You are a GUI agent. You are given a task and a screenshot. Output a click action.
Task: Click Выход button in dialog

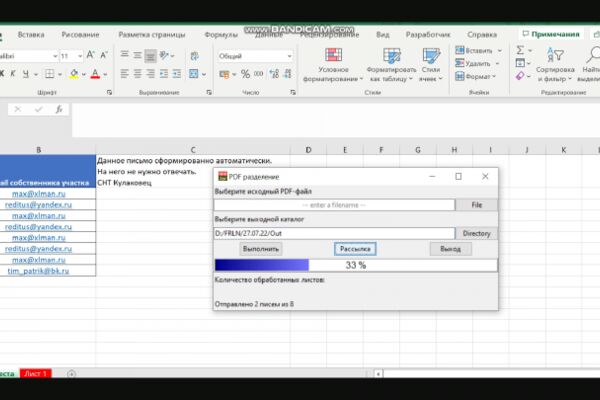(450, 249)
